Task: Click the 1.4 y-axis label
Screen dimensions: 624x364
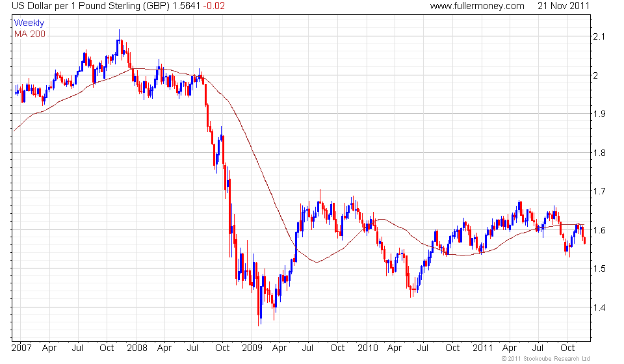Action: (x=599, y=307)
